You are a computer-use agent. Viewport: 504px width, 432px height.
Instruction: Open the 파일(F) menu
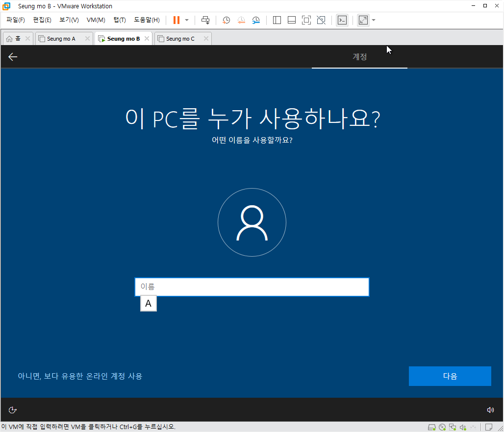15,20
